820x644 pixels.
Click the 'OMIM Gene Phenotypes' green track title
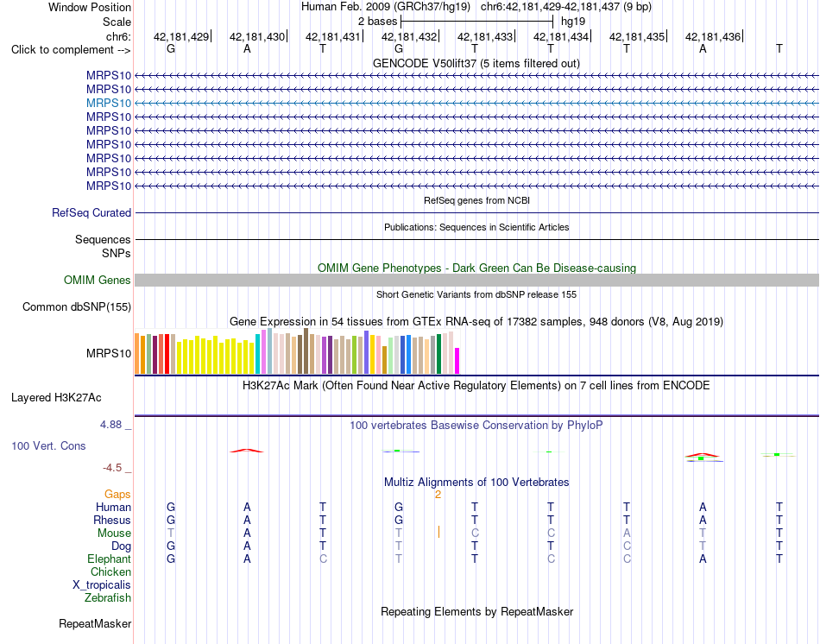click(476, 268)
